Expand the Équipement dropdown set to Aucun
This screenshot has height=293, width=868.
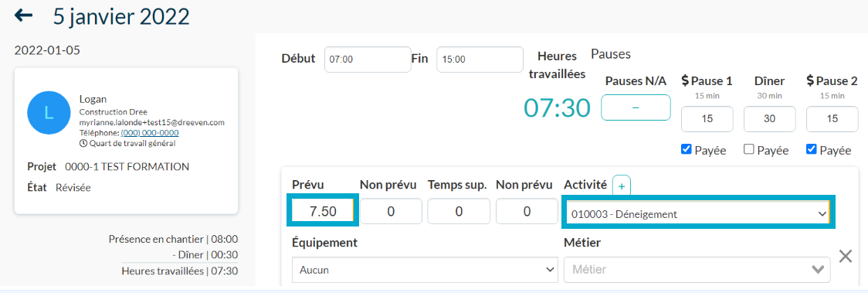tap(425, 270)
